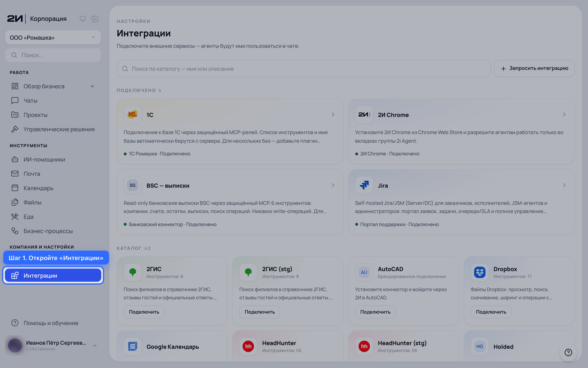Image resolution: width=588 pixels, height=368 pixels.
Task: Click the floating help question-mark button
Action: click(x=568, y=352)
